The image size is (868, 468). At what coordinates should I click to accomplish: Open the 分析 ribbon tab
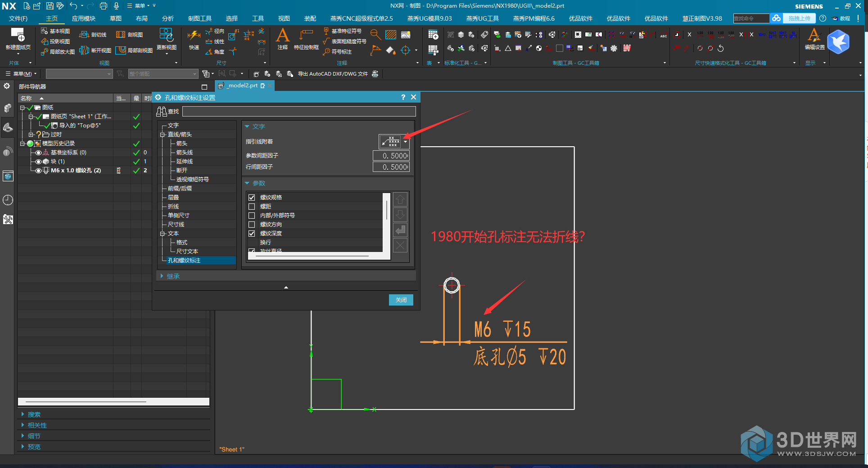pyautogui.click(x=168, y=18)
